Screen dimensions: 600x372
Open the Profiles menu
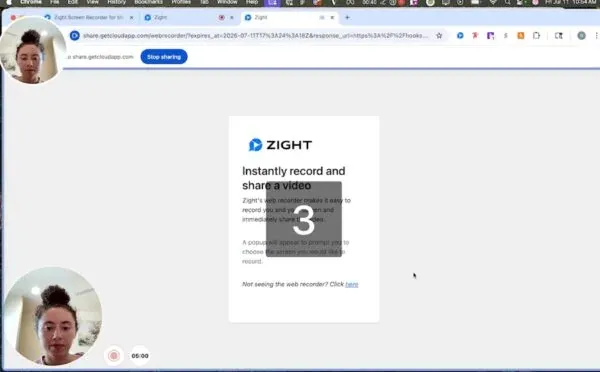coord(181,2)
